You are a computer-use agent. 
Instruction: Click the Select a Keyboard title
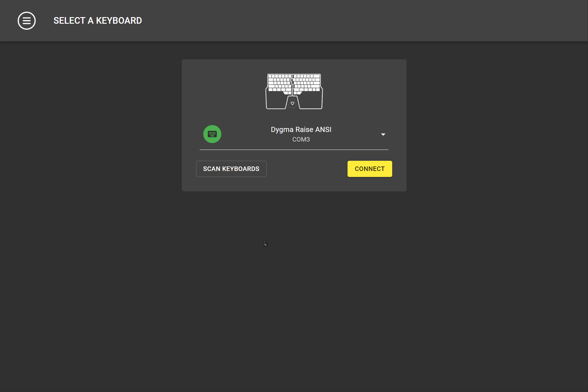98,21
